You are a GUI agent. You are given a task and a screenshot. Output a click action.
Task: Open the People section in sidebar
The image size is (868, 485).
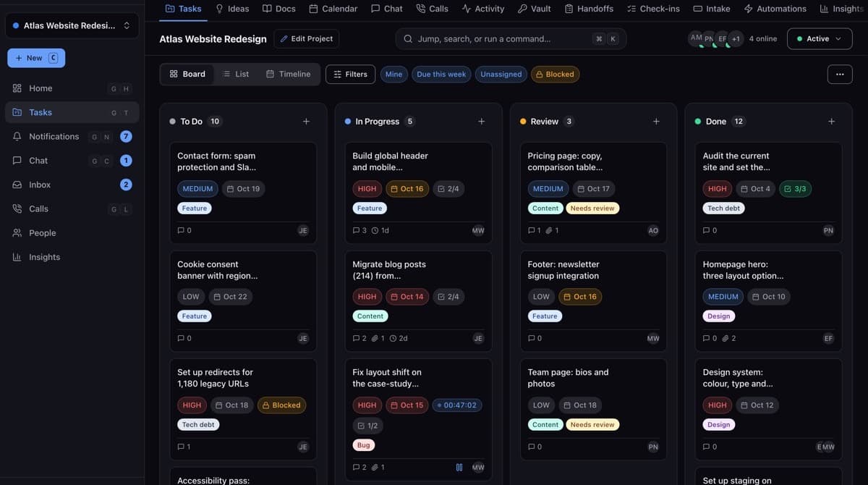tap(69, 233)
